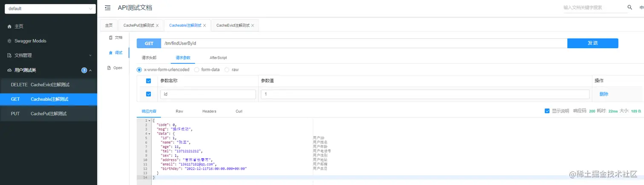This screenshot has height=185, width=644.
Task: Uncheck the id parameter row checkbox
Action: coord(149,94)
